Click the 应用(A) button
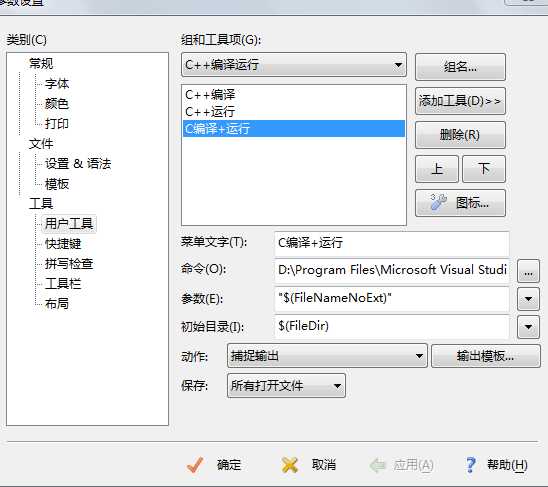 pyautogui.click(x=402, y=465)
